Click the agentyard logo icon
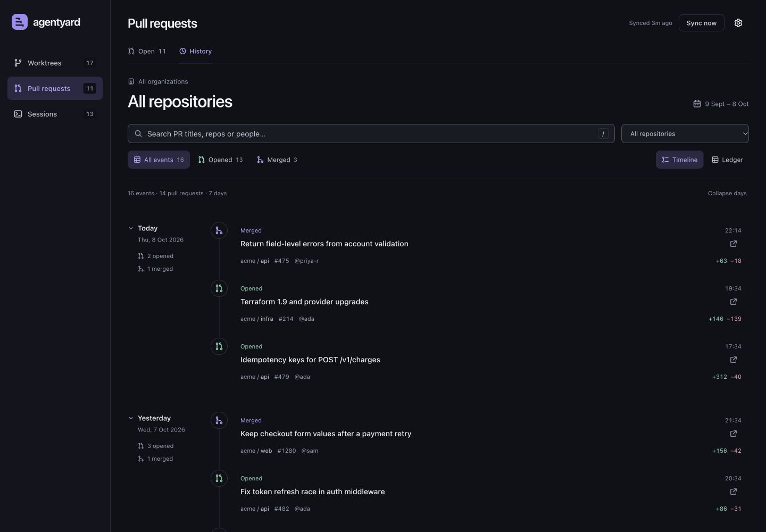The width and height of the screenshot is (766, 532). click(x=20, y=22)
